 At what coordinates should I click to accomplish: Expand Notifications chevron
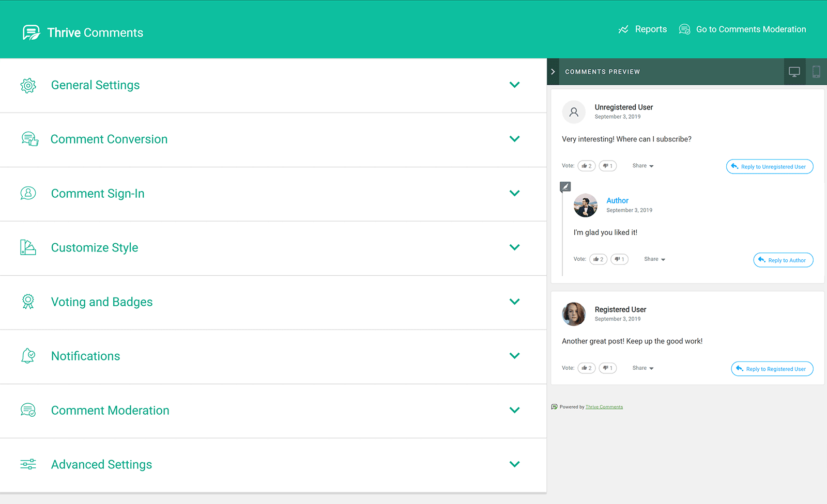(514, 356)
